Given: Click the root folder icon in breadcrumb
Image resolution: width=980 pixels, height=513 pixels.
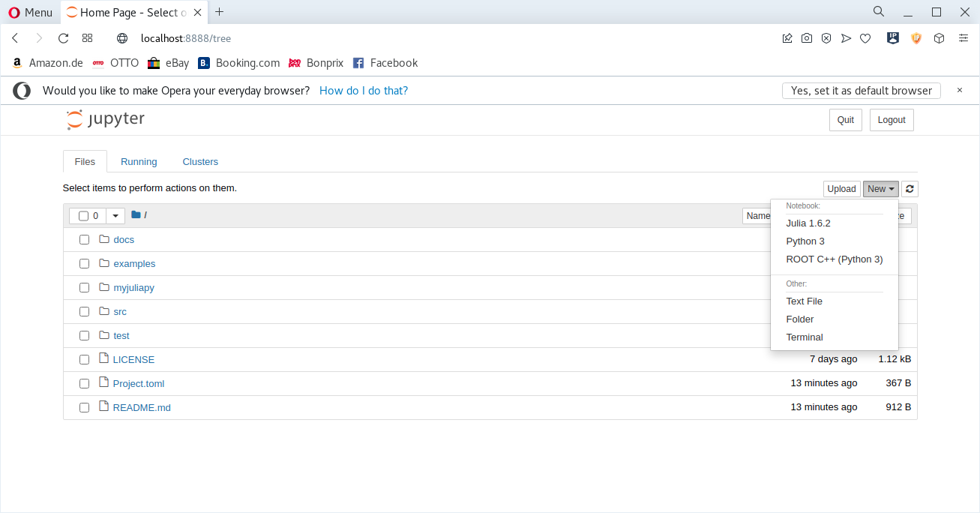Looking at the screenshot, I should pos(136,215).
